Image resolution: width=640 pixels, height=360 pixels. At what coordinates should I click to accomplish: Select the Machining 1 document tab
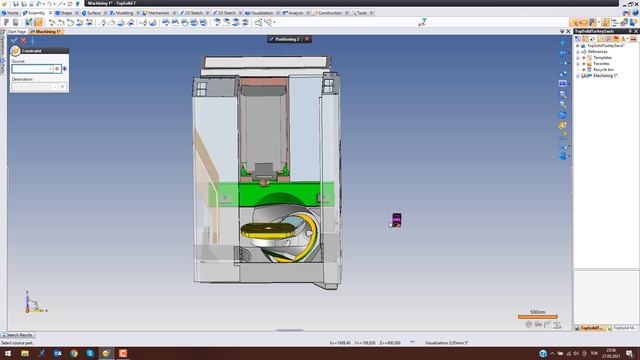tap(46, 31)
